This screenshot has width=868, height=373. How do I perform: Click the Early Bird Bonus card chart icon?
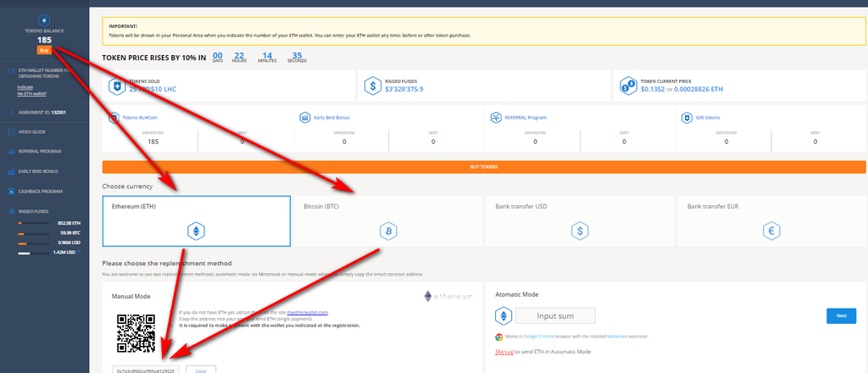point(304,118)
